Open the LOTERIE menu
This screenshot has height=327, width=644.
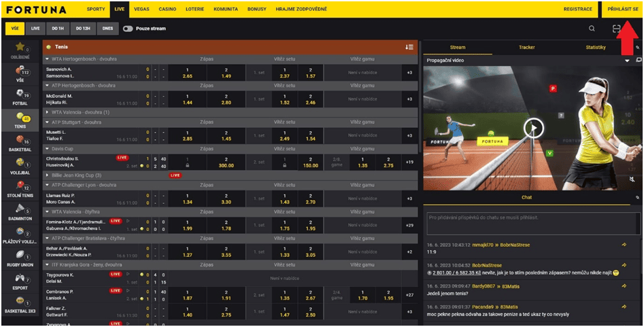194,9
